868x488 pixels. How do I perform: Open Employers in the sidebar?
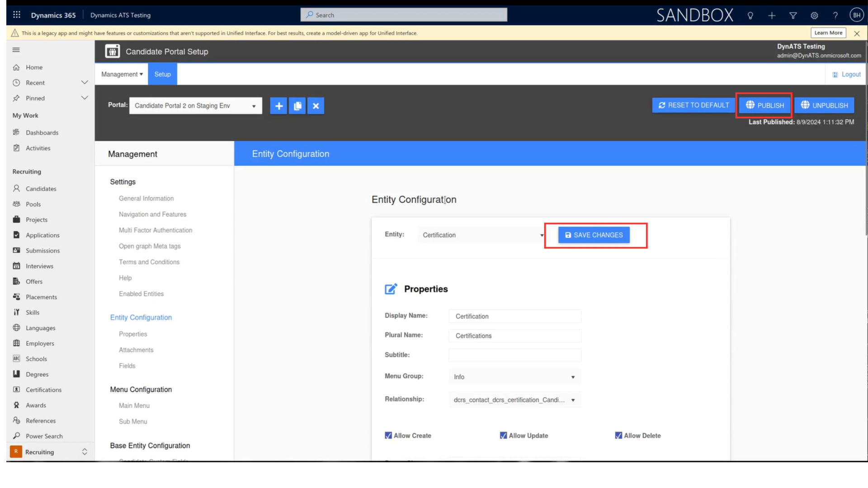[x=40, y=343]
